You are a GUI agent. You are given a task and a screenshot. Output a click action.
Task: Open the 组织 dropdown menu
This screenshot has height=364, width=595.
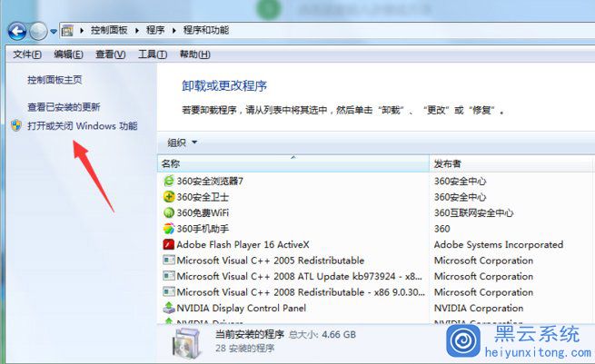click(x=183, y=143)
